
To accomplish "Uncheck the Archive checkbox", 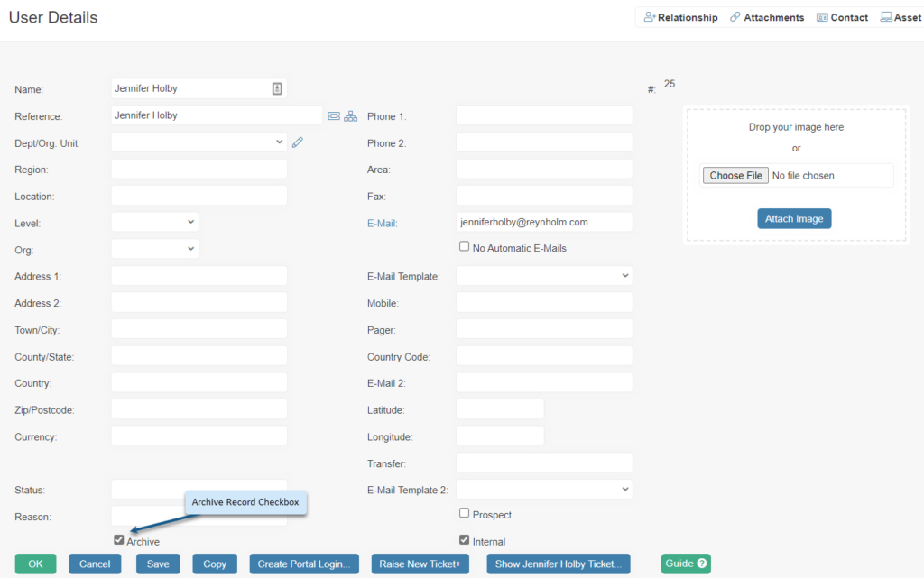I will click(x=119, y=540).
